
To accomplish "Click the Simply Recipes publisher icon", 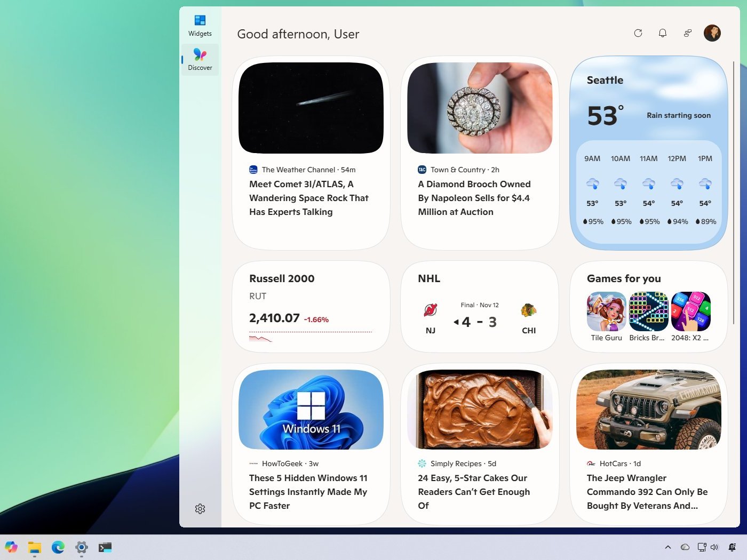I will (x=422, y=463).
